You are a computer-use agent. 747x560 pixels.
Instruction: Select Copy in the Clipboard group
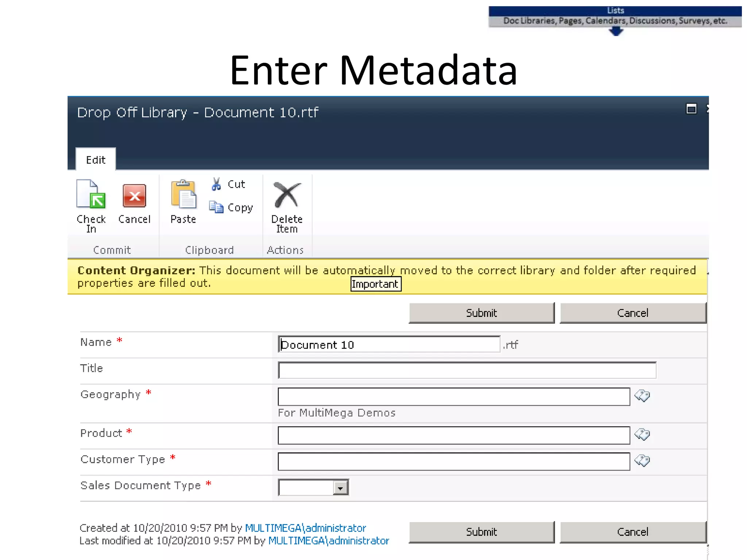coord(231,207)
